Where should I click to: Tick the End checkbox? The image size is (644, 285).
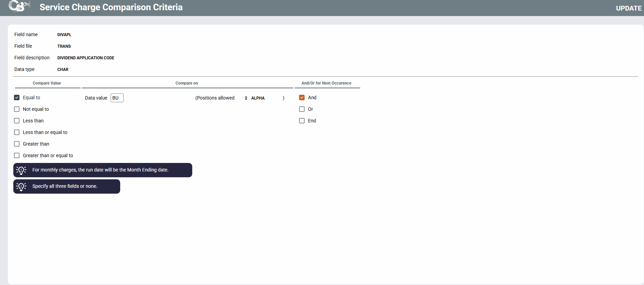302,121
